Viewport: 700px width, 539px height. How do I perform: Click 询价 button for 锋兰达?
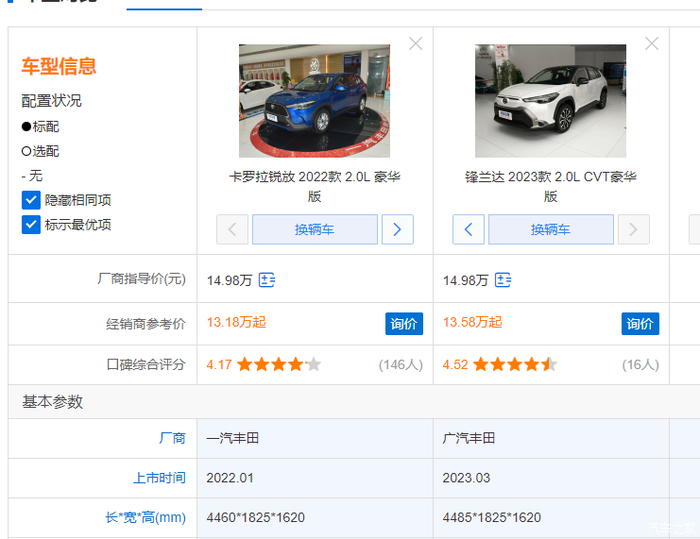pyautogui.click(x=640, y=323)
